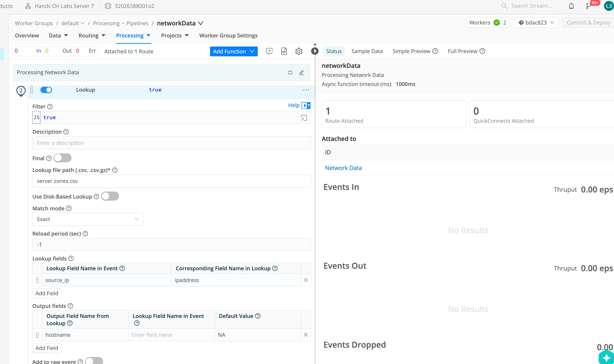Click the notifications bell icon

(x=571, y=6)
